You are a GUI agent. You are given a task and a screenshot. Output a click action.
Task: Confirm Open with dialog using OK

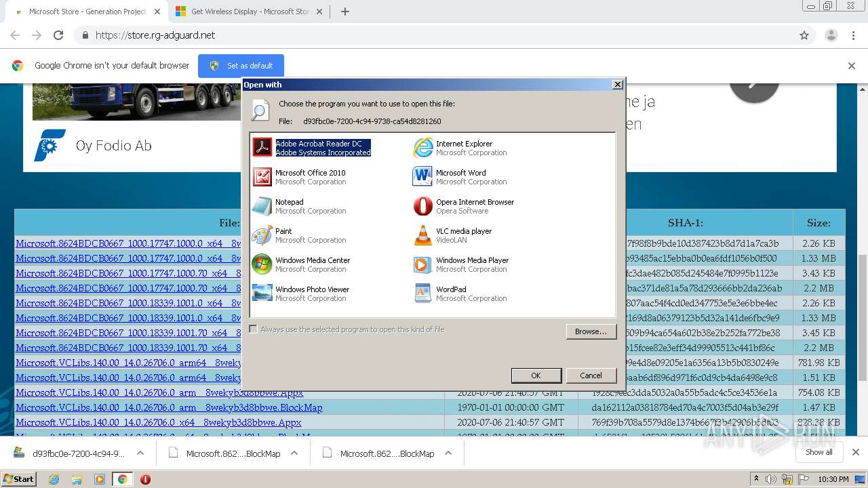coord(536,375)
